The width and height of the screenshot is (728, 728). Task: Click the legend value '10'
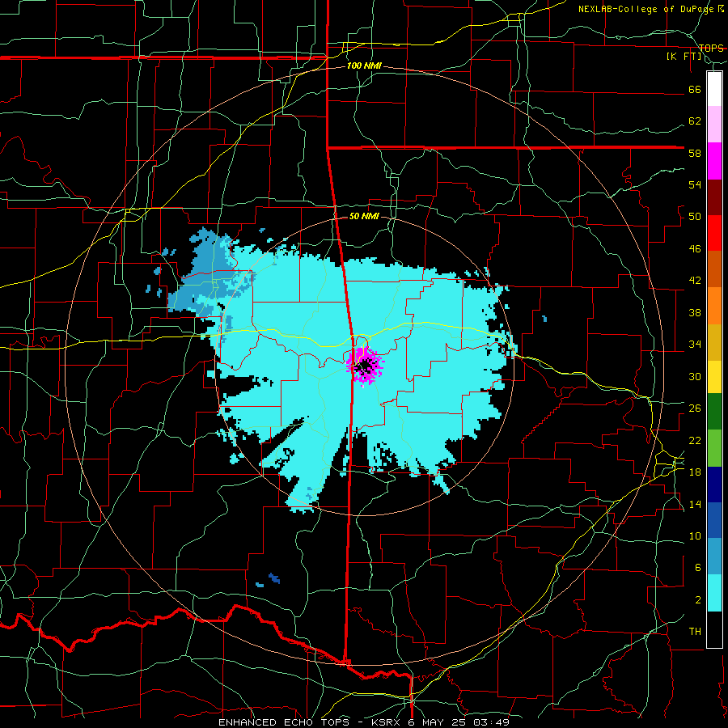[695, 536]
